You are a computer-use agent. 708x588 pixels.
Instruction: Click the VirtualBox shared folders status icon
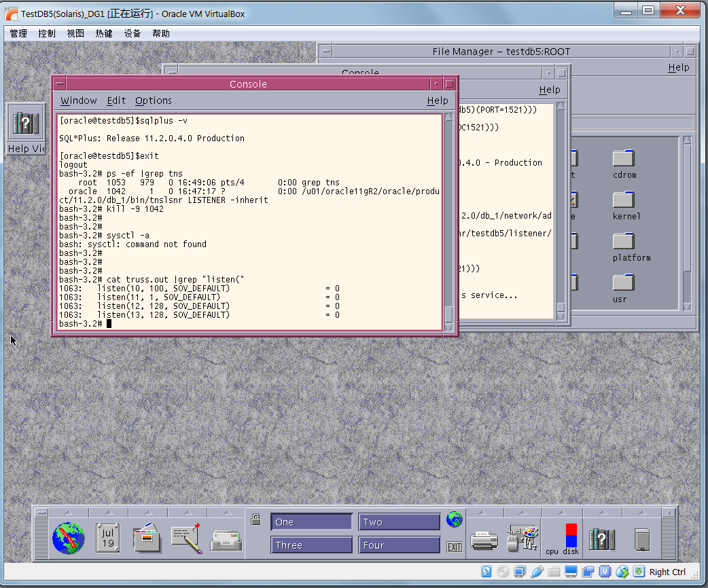point(554,572)
